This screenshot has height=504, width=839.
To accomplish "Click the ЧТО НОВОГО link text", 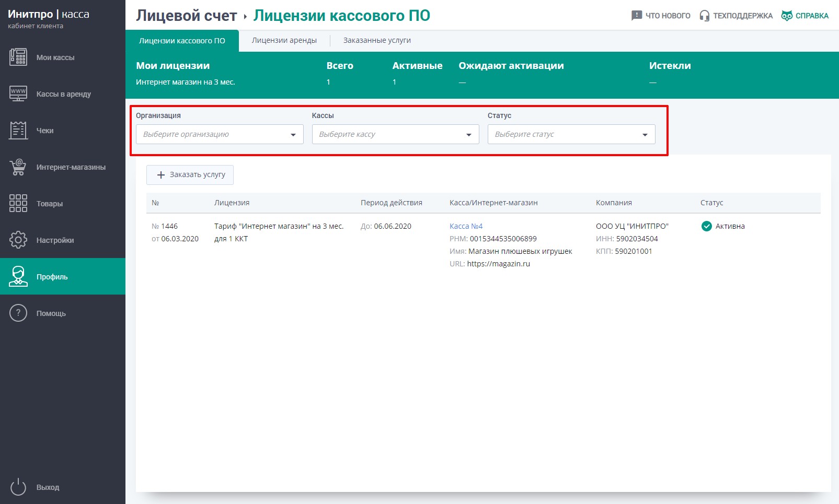I will click(668, 16).
